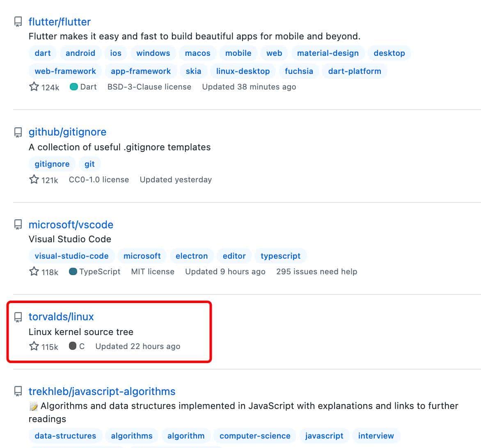Click the repository icon beside microsoft/vscode

[18, 224]
